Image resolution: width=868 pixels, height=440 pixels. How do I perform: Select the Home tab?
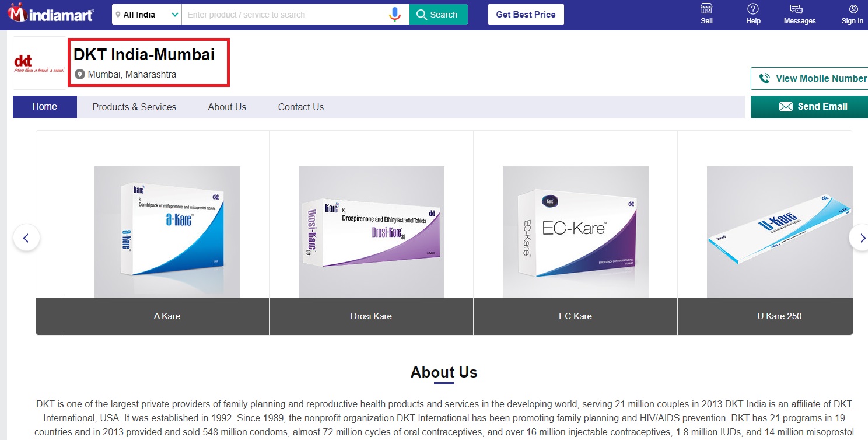tap(45, 107)
